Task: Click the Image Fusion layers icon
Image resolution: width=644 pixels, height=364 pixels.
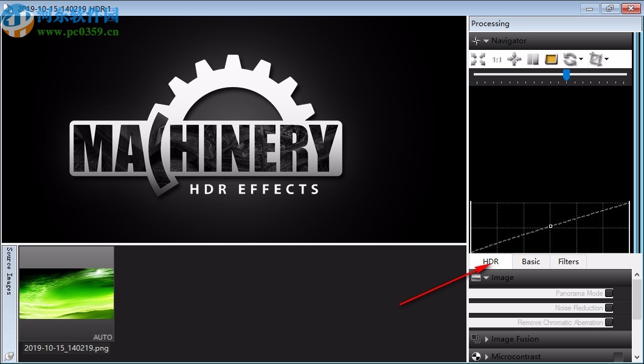Action: tap(476, 339)
